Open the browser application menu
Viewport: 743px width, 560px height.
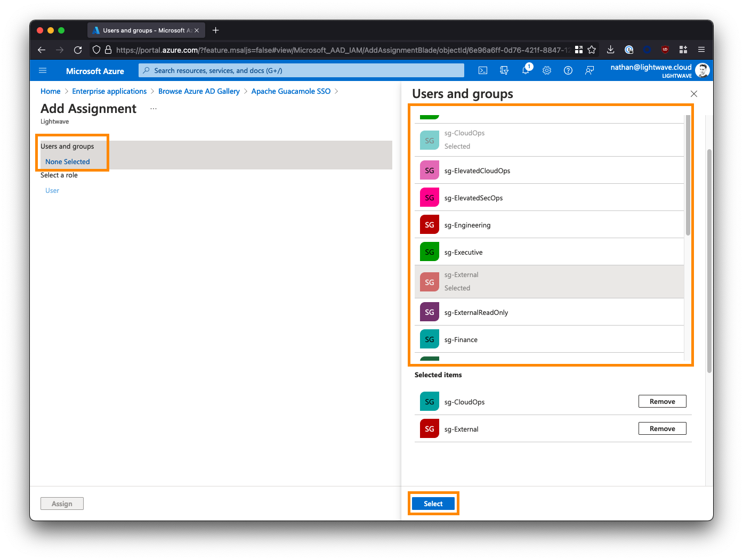click(701, 50)
